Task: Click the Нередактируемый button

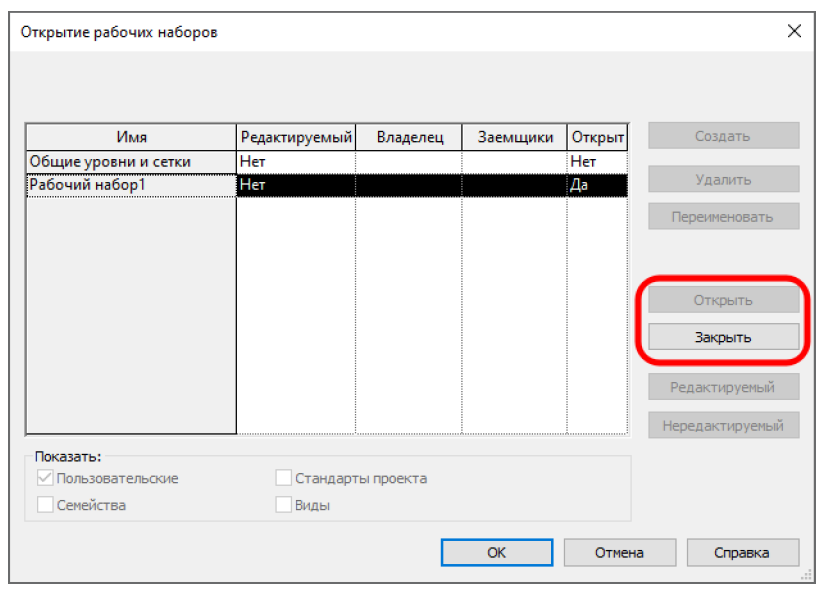Action: tap(723, 425)
